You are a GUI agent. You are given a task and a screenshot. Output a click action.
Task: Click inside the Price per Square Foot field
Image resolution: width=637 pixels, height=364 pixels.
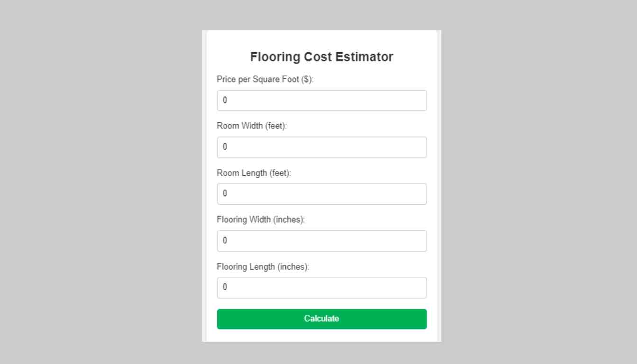[x=321, y=100]
